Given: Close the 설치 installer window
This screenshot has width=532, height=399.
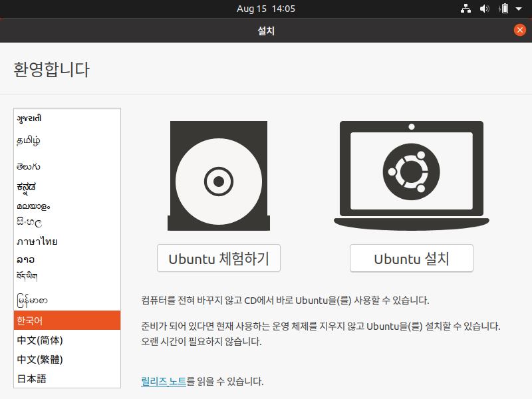Looking at the screenshot, I should (x=520, y=30).
